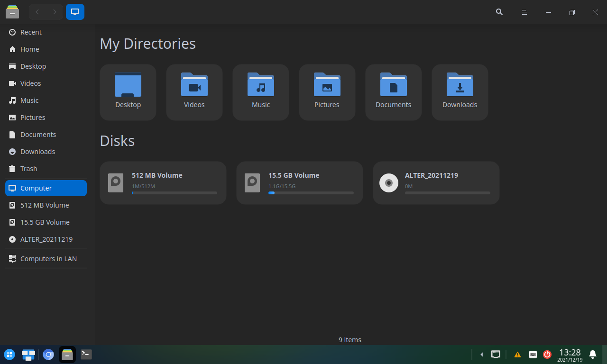The height and width of the screenshot is (364, 607).
Task: Click the red power button in tray
Action: 547,354
